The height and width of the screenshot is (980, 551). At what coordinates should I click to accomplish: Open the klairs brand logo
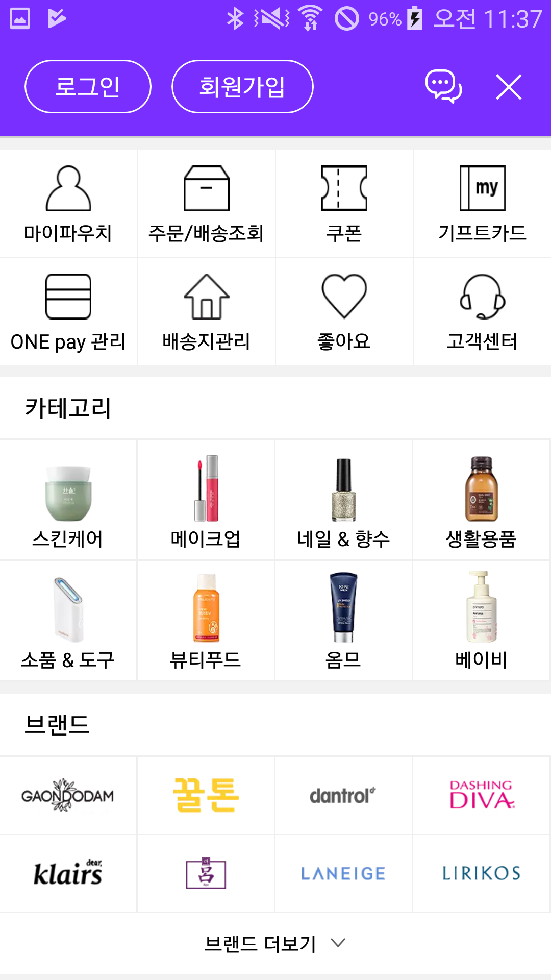[x=68, y=873]
